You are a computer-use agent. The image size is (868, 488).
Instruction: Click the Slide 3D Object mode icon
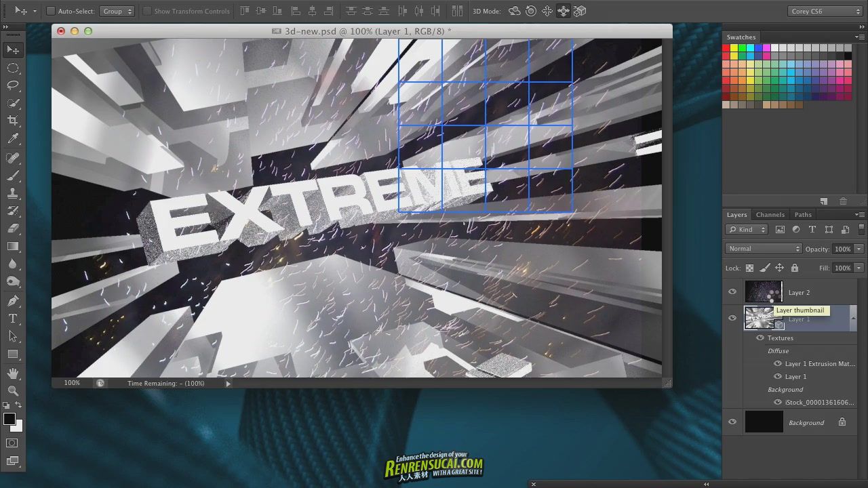564,11
